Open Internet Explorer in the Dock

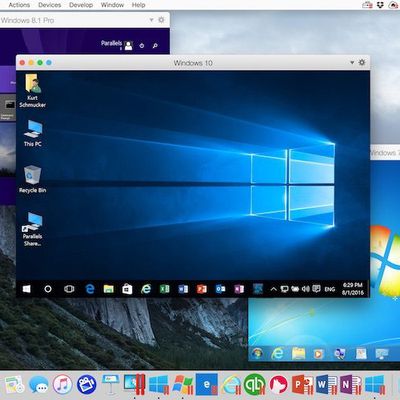pos(231,384)
